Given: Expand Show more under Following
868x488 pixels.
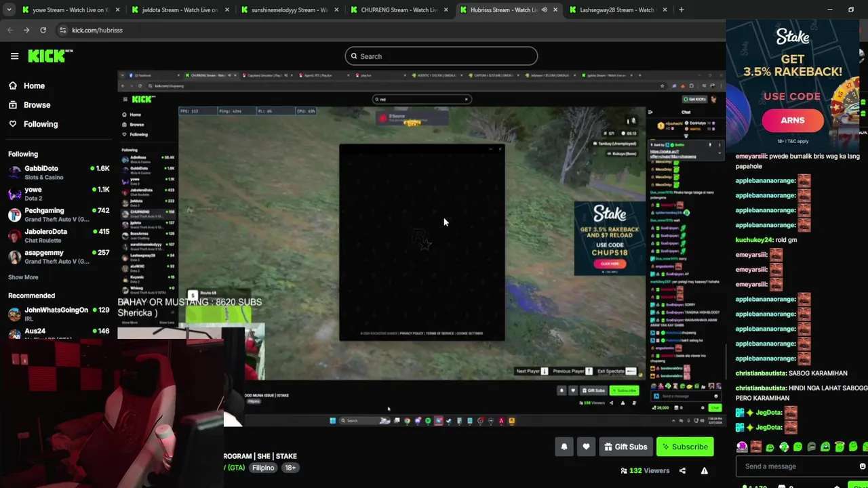Looking at the screenshot, I should (23, 277).
